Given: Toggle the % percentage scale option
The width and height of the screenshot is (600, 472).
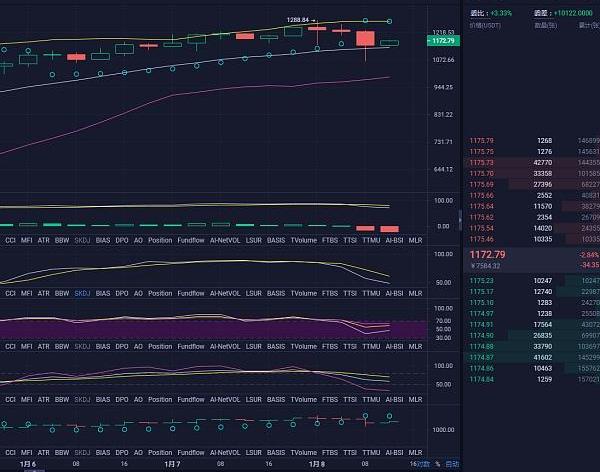Looking at the screenshot, I should [x=437, y=464].
